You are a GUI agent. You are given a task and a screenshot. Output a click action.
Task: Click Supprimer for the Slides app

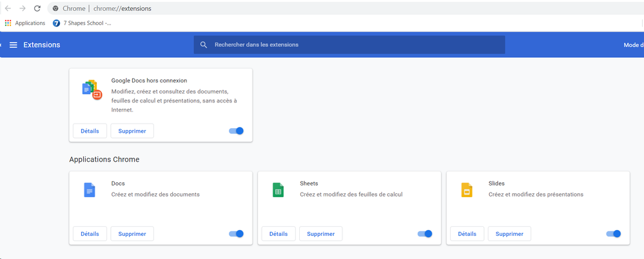point(509,234)
